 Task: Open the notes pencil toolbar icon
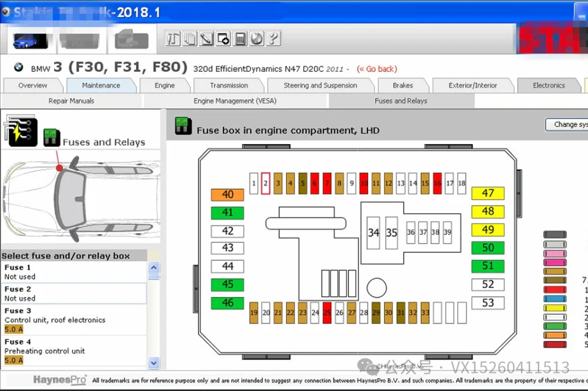pyautogui.click(x=206, y=39)
